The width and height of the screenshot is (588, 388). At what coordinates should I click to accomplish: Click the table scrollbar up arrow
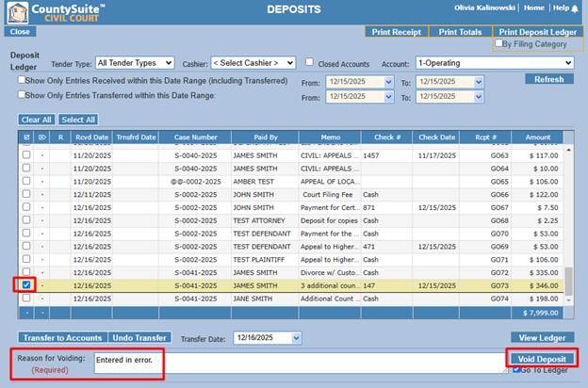pyautogui.click(x=568, y=150)
